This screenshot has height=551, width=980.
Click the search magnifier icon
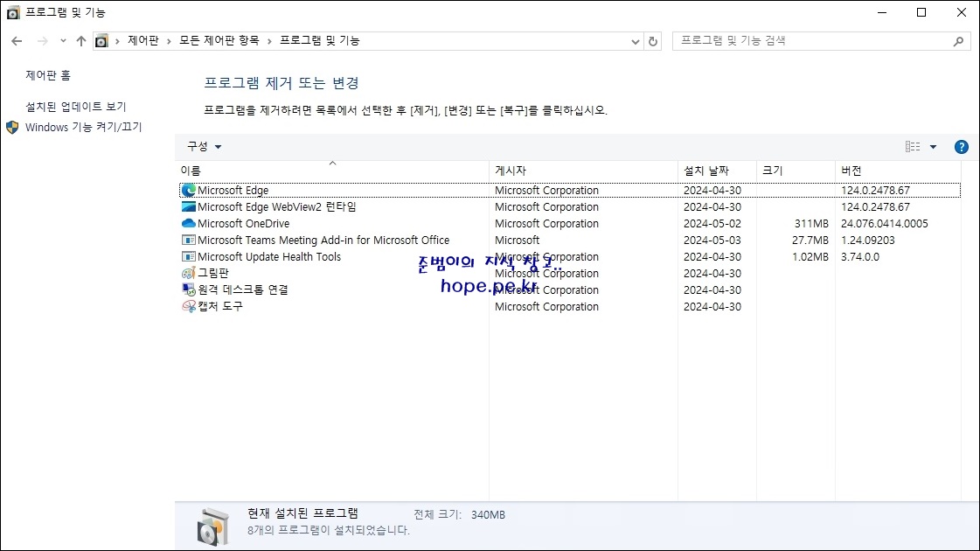[x=958, y=41]
